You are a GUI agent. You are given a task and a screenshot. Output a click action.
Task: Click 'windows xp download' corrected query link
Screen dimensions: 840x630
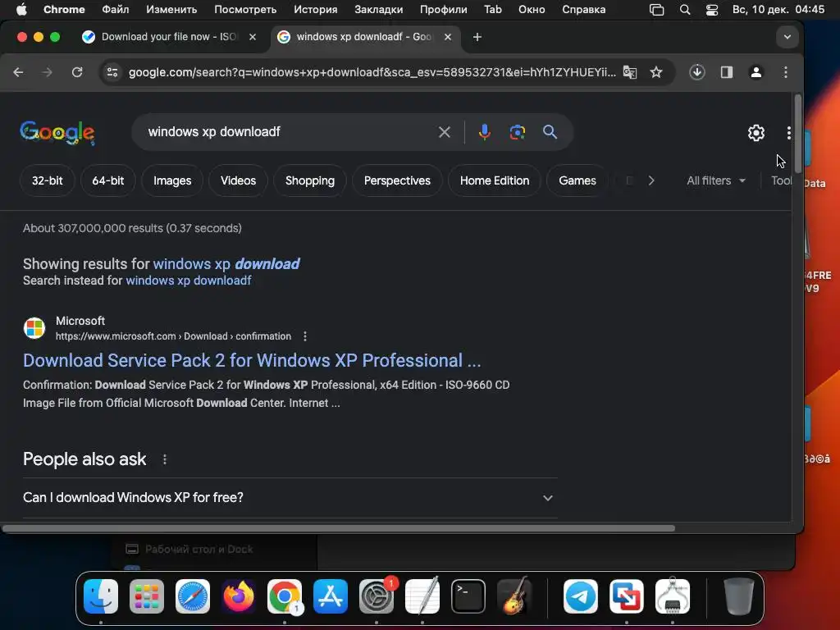226,264
